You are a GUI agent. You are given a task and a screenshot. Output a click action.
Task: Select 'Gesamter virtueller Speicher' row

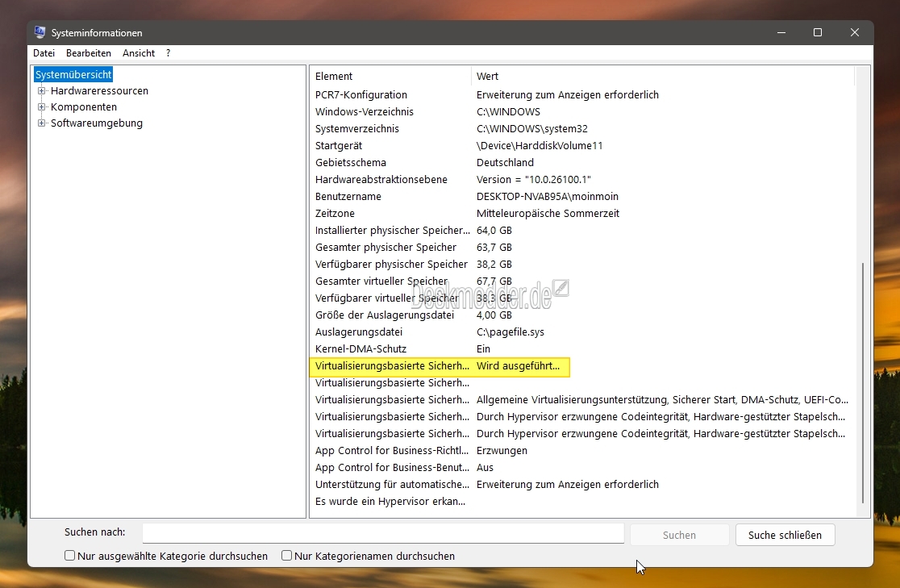point(582,281)
